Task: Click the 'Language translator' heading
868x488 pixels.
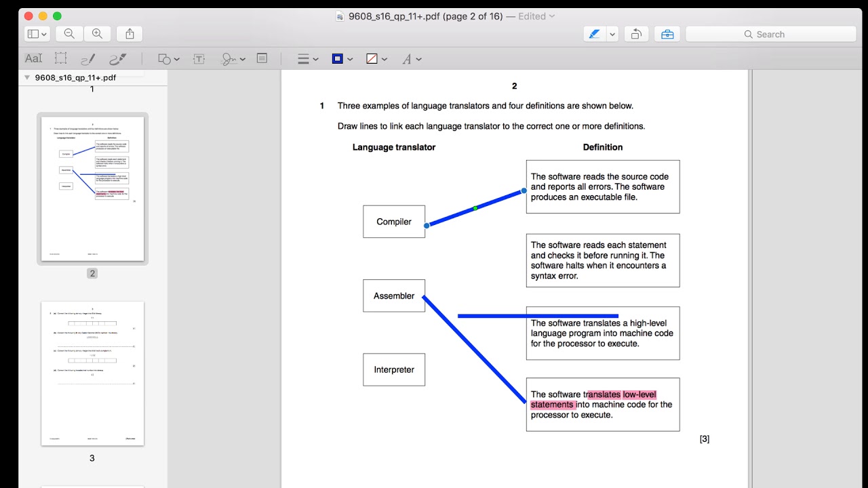Action: (x=394, y=147)
